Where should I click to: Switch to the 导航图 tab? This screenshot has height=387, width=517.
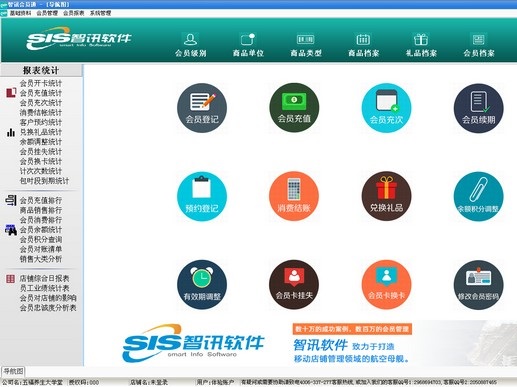tap(13, 371)
